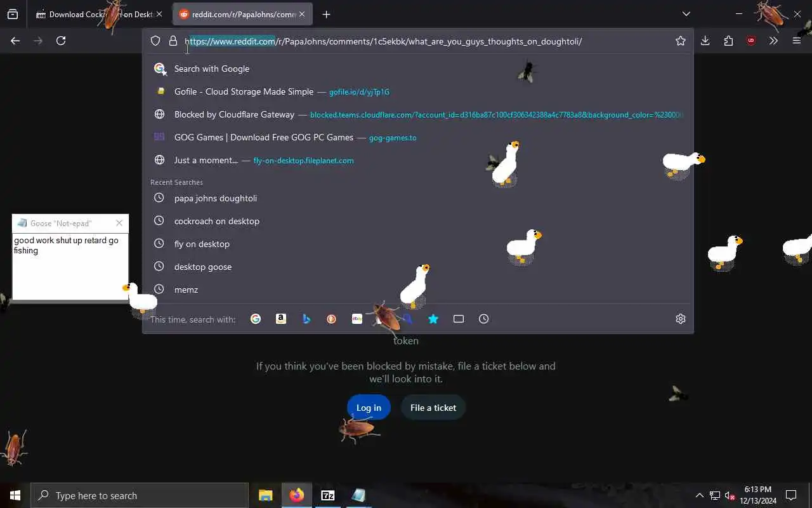Pick recent search memz
Image resolution: width=812 pixels, height=508 pixels.
(x=418, y=290)
